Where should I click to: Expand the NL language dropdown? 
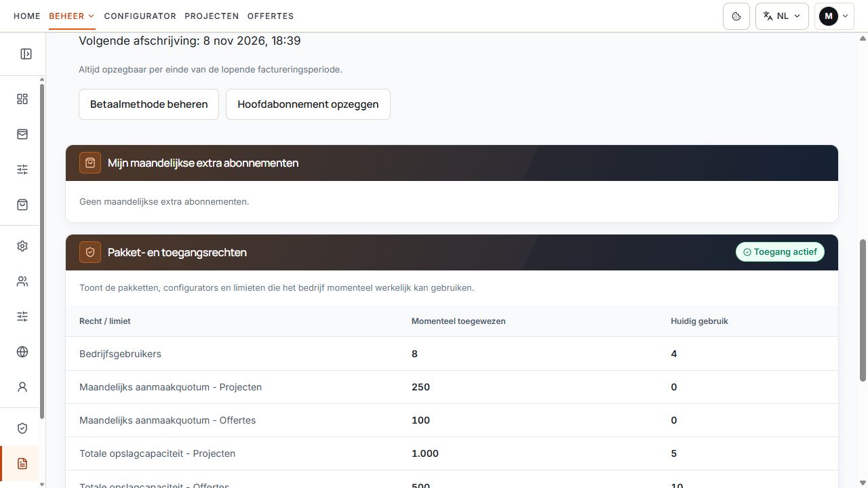pos(782,16)
